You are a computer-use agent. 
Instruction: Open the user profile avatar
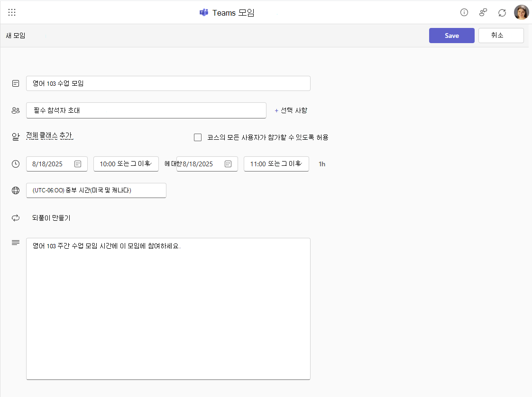click(521, 12)
